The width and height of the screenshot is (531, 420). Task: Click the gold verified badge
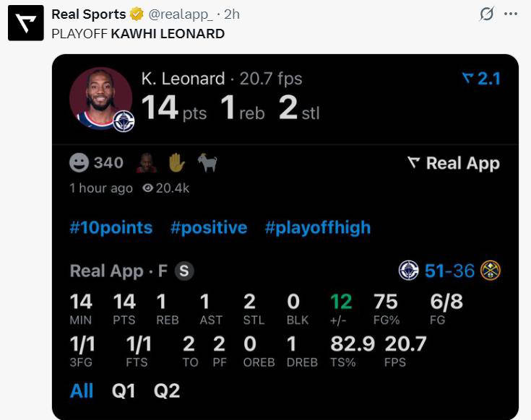(x=137, y=14)
